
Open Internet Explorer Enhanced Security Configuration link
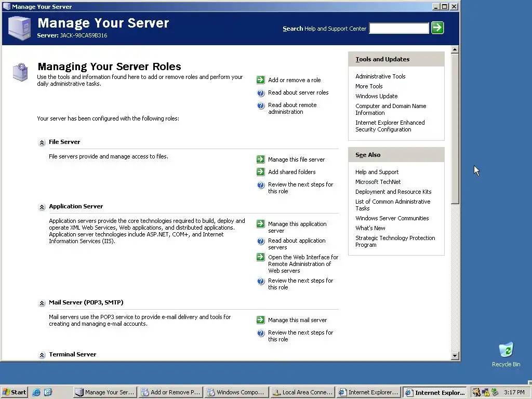pos(390,126)
